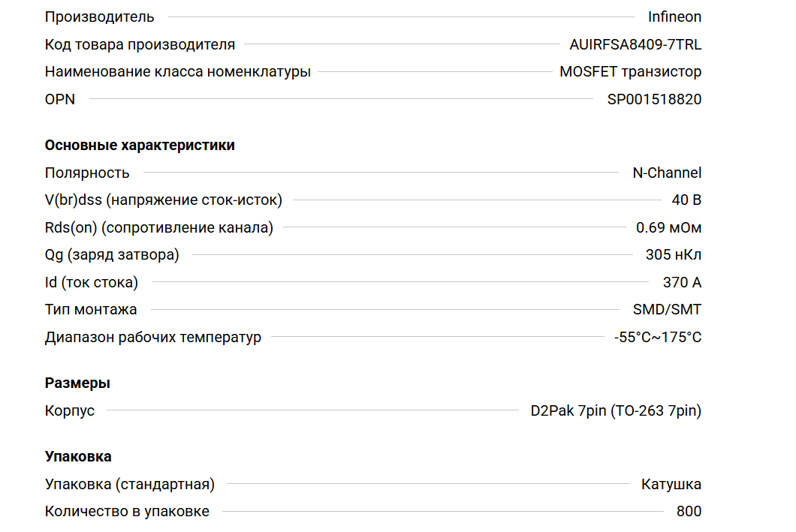The image size is (796, 532).
Task: Click the Infineon manufacturer value
Action: pos(674,17)
